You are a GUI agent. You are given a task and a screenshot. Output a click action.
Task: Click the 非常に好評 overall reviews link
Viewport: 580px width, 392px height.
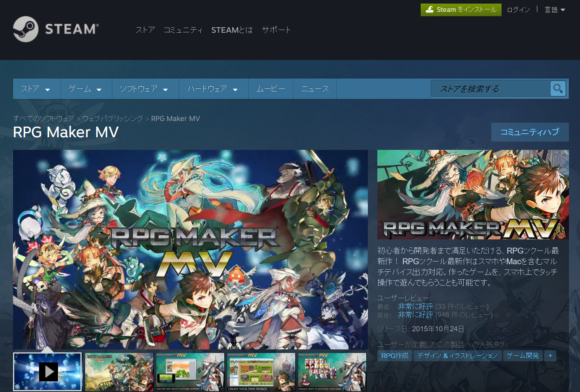tap(415, 315)
